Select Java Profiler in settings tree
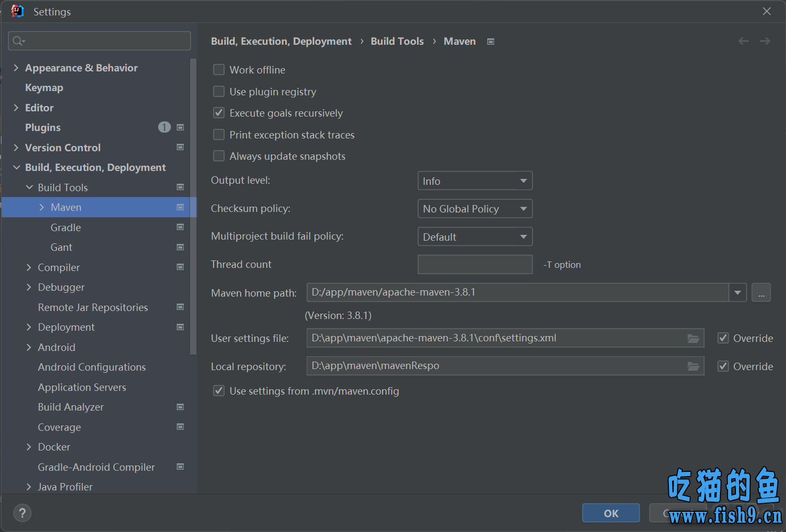Screen dimensions: 786x532 click(x=65, y=487)
